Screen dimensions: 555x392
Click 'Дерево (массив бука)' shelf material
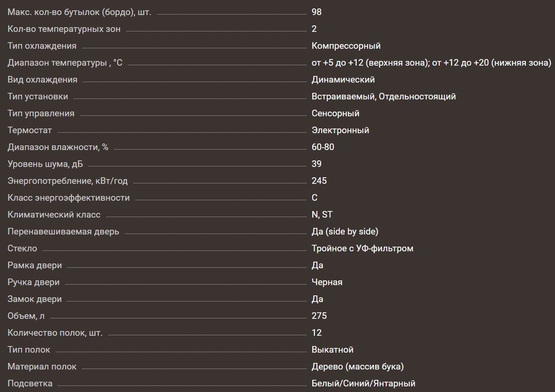[357, 367]
